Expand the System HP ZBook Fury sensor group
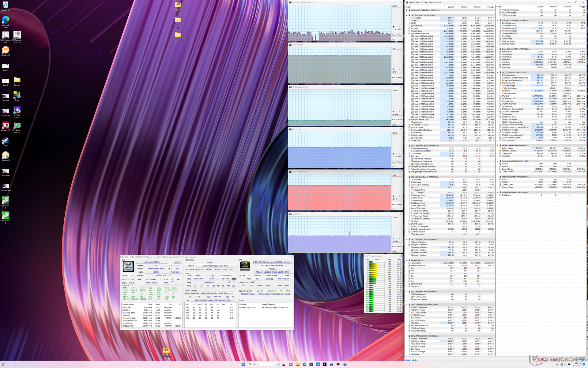 pyautogui.click(x=407, y=10)
